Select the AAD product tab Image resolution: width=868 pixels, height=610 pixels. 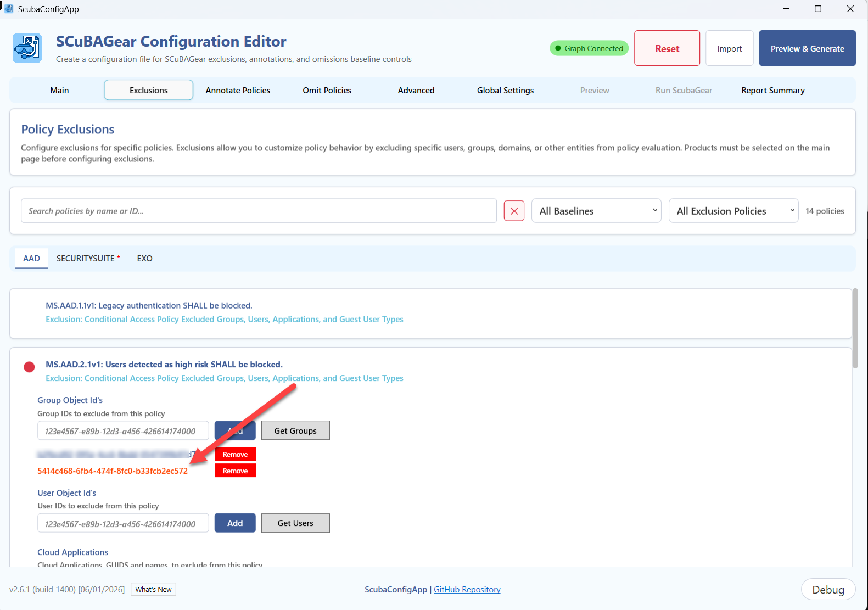pyautogui.click(x=31, y=259)
